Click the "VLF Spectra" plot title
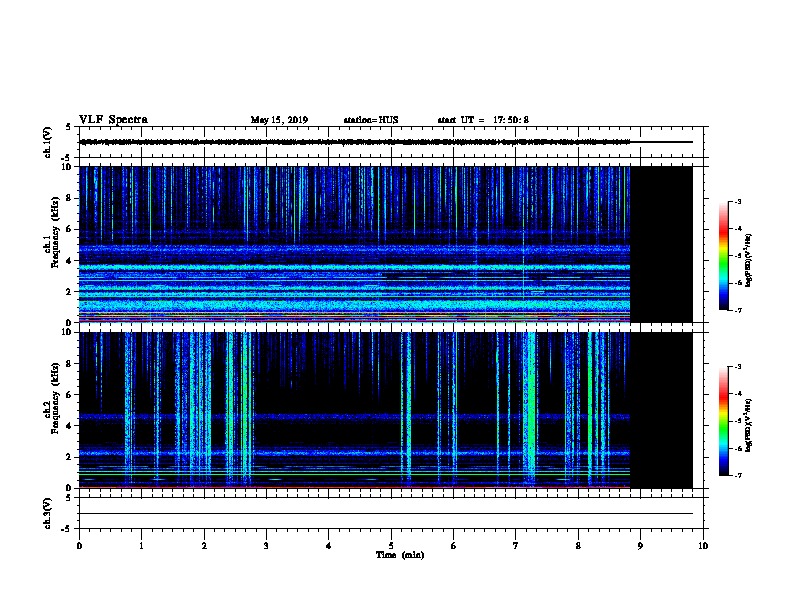The height and width of the screenshot is (612, 792). tap(113, 119)
